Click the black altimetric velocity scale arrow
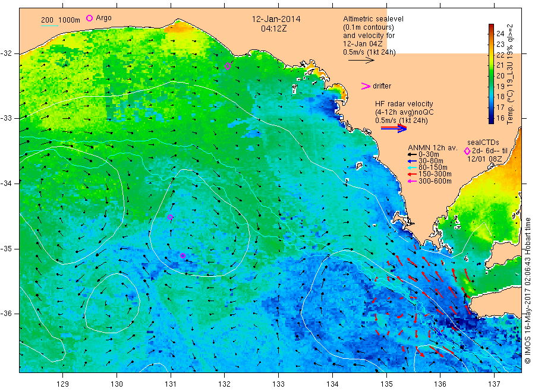Screen dimensions: 535x392 coord(361,61)
